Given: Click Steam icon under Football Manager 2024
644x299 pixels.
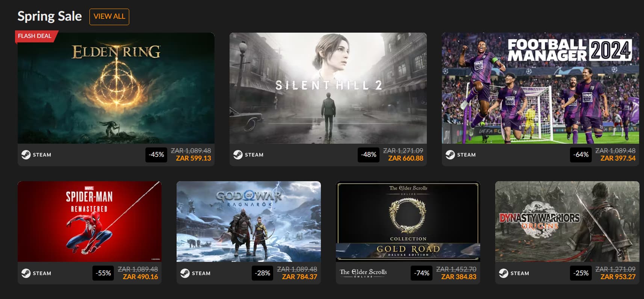Looking at the screenshot, I should [450, 155].
